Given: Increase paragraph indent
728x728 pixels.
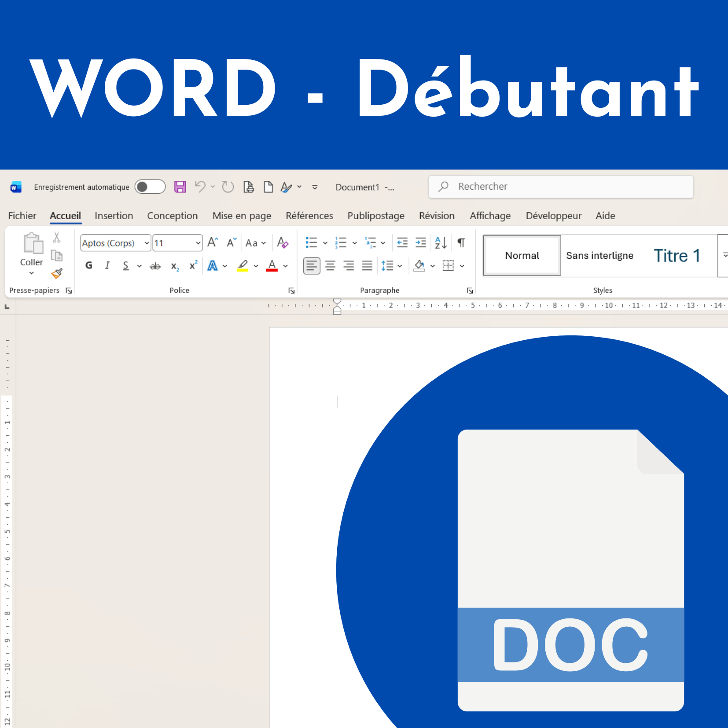Looking at the screenshot, I should point(421,243).
